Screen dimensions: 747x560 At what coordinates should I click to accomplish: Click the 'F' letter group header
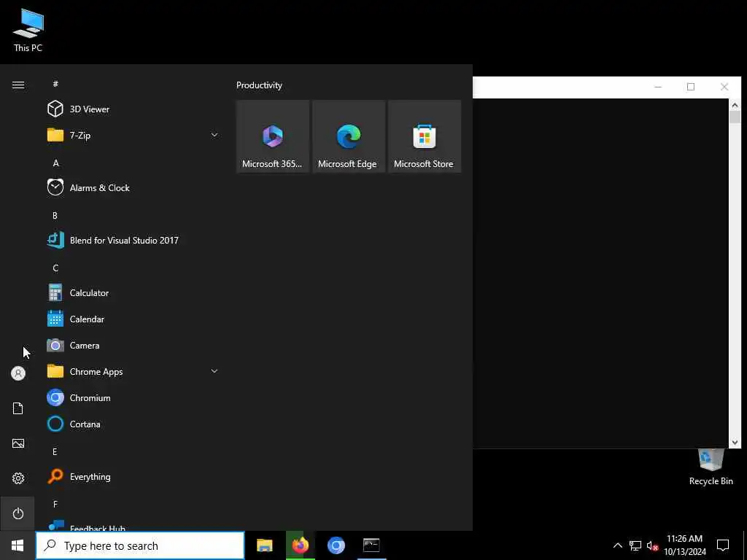55,504
